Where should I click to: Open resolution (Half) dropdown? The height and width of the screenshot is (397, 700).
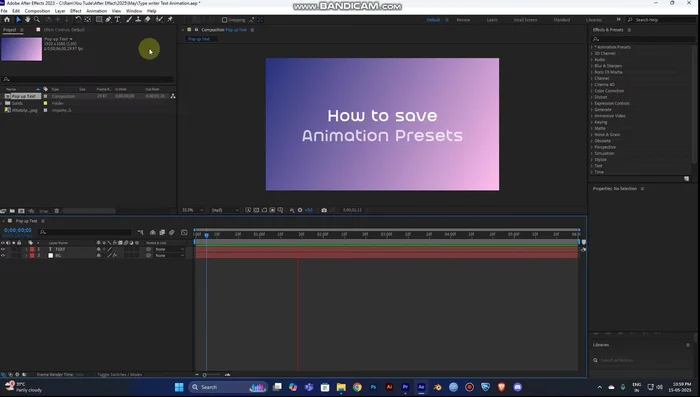click(x=225, y=210)
